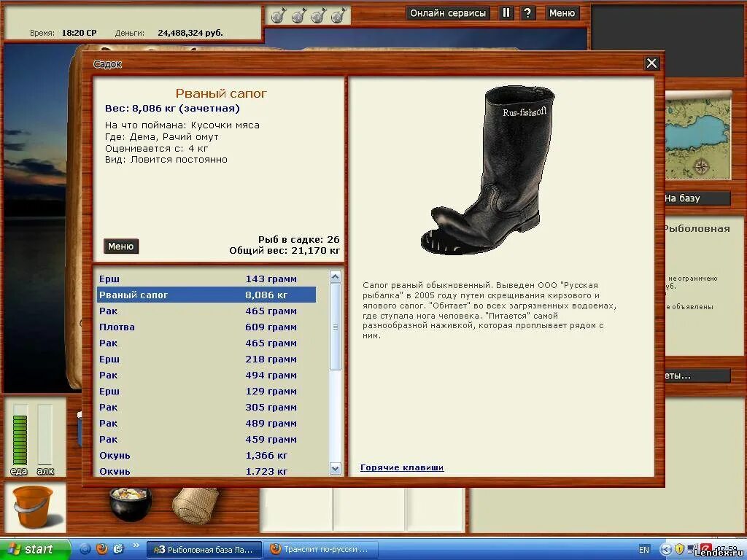Click Общий вес: 21,170 кг text
This screenshot has width=747, height=560.
[285, 251]
